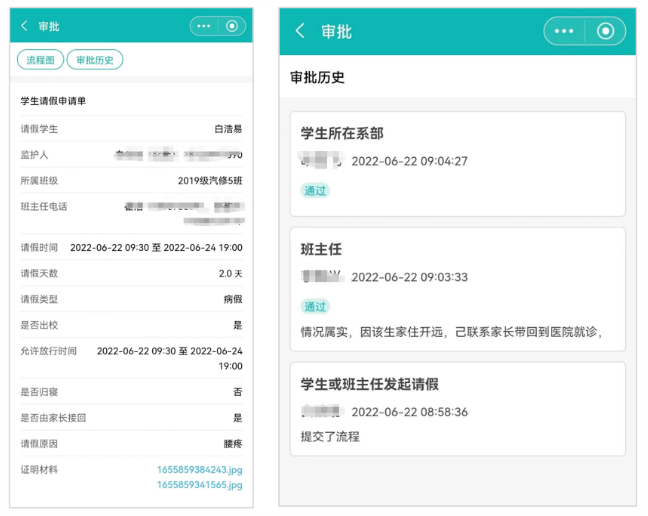Select the 学生或班主任发起请假 card
This screenshot has height=516, width=648.
[x=457, y=409]
